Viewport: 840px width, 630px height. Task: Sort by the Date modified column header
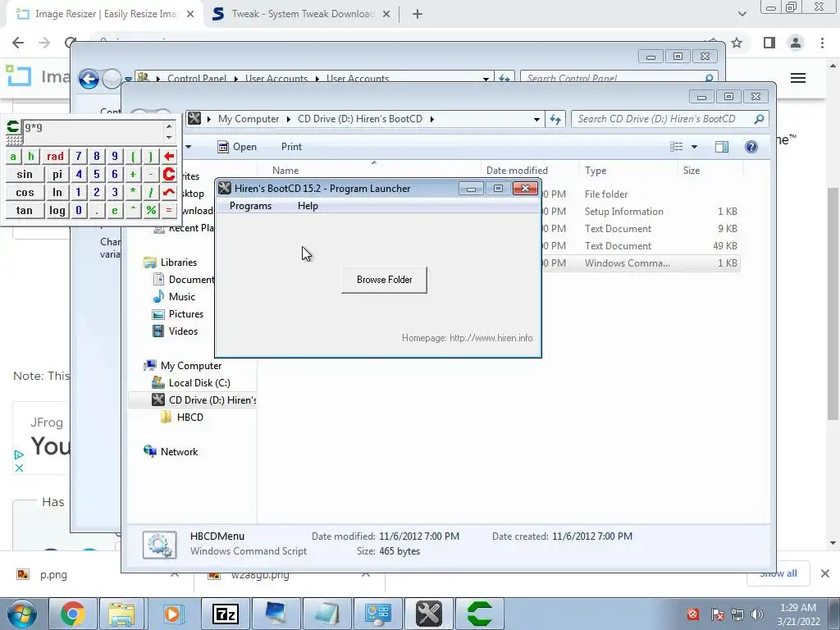click(x=517, y=171)
